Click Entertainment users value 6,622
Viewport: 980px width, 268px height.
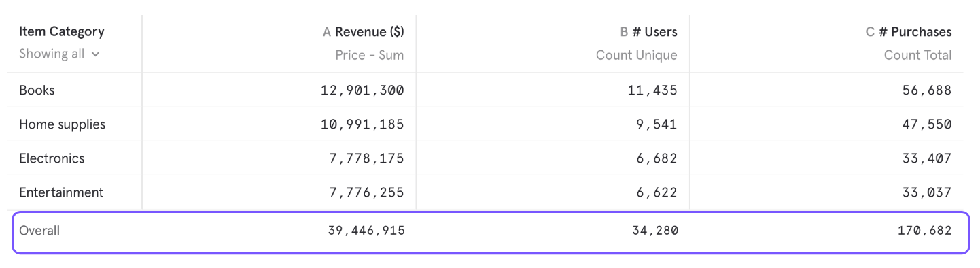point(657,192)
